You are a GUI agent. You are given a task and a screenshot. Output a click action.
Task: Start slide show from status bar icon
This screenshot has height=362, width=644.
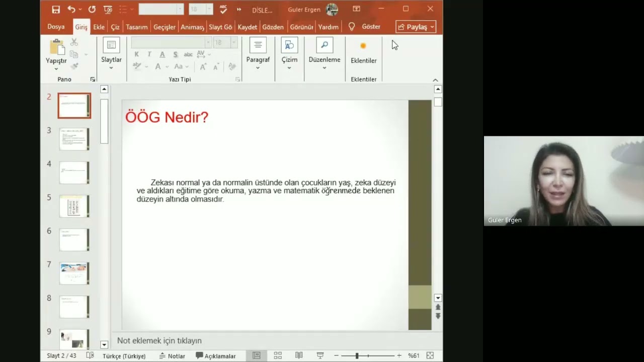pyautogui.click(x=320, y=355)
